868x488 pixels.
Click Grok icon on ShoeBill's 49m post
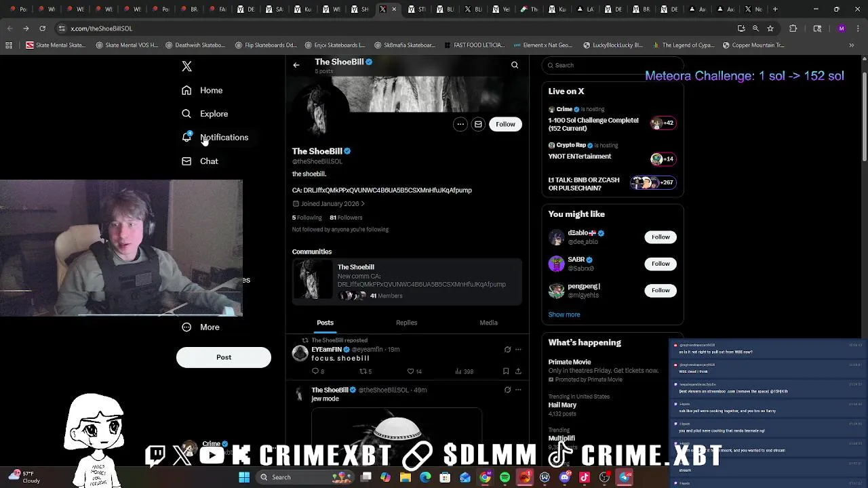click(507, 390)
